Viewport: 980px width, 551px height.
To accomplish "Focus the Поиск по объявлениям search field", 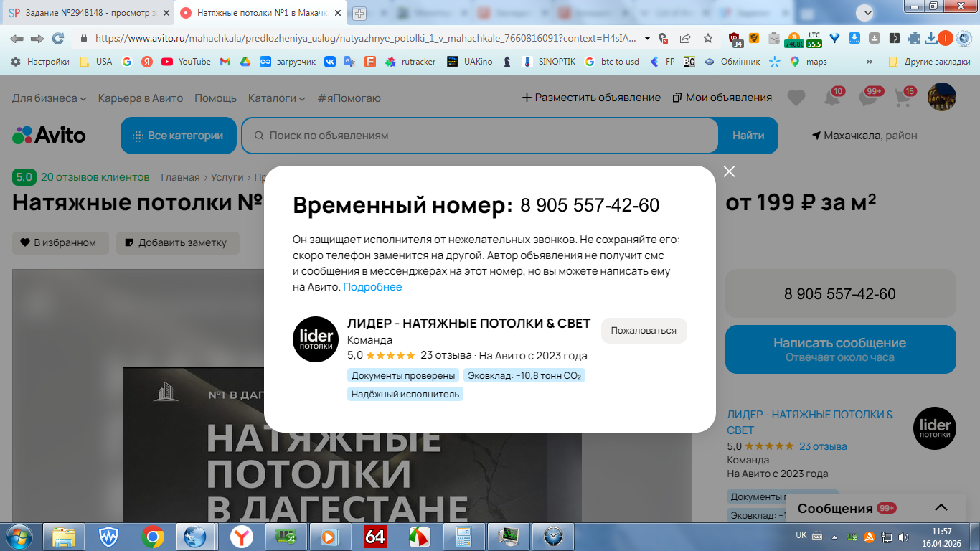I will click(480, 136).
